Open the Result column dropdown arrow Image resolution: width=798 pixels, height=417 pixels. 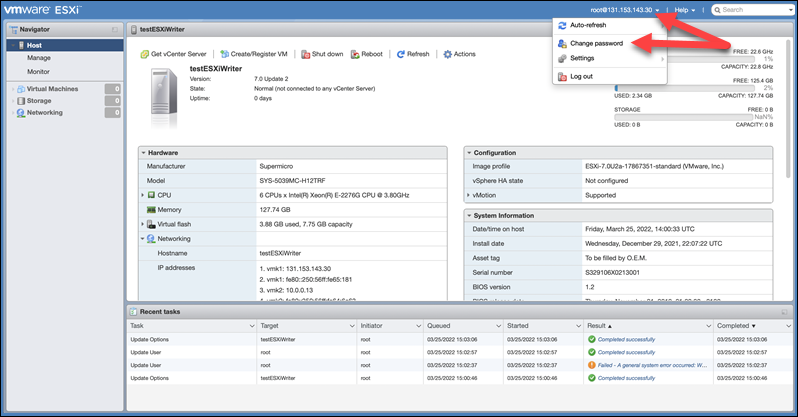tap(708, 326)
